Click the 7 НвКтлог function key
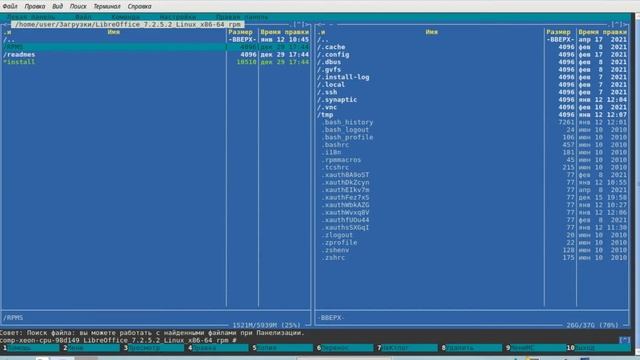640x360 pixels. pyautogui.click(x=407, y=348)
